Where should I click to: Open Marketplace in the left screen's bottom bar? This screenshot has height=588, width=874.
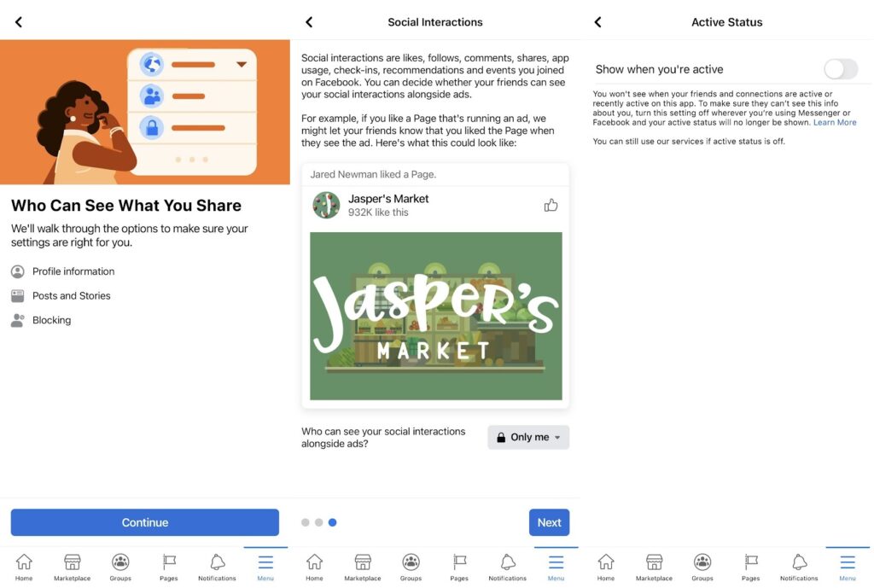(73, 566)
